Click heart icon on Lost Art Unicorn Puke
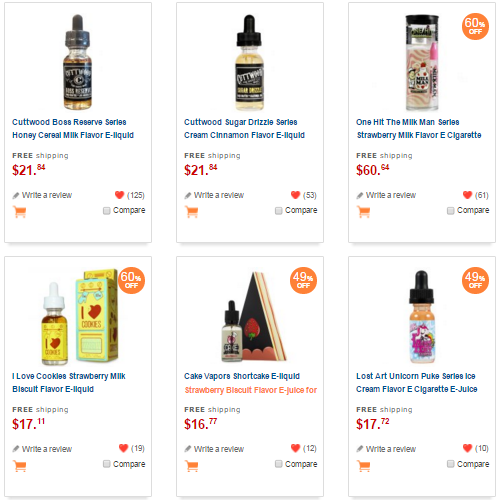Viewport: 500px width, 500px height. 467,448
